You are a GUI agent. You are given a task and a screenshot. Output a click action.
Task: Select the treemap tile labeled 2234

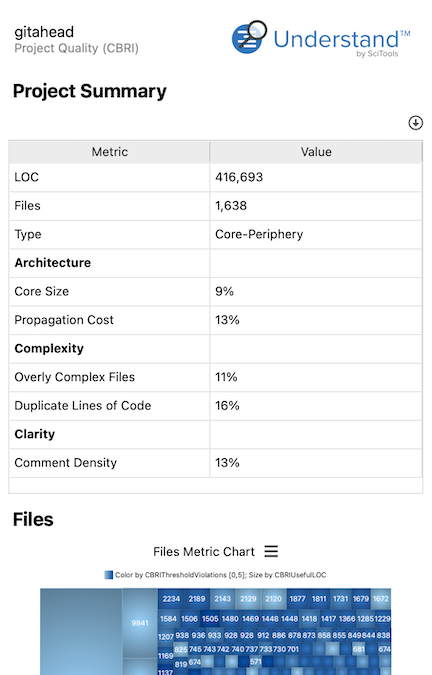coord(171,599)
